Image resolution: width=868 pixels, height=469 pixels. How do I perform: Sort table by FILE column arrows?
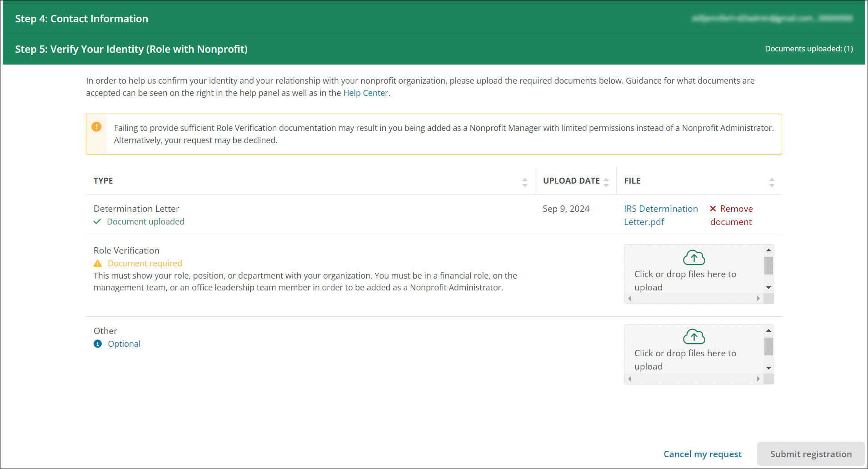[772, 183]
